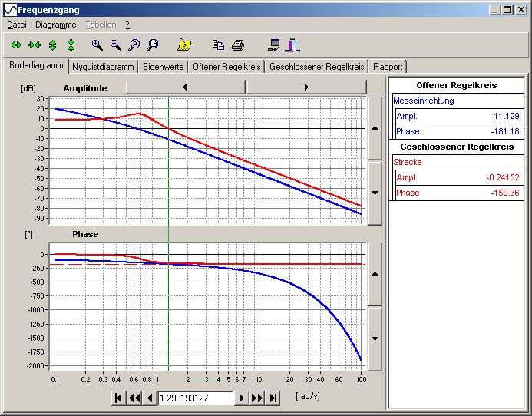Image resolution: width=532 pixels, height=416 pixels.
Task: Switch to the Eigenwerte tab
Action: pyautogui.click(x=163, y=67)
